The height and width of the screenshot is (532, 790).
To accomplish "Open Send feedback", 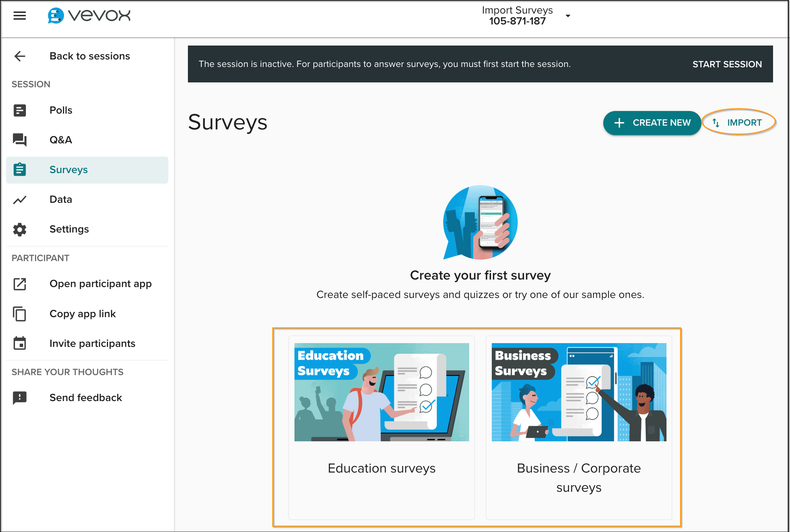I will click(86, 398).
